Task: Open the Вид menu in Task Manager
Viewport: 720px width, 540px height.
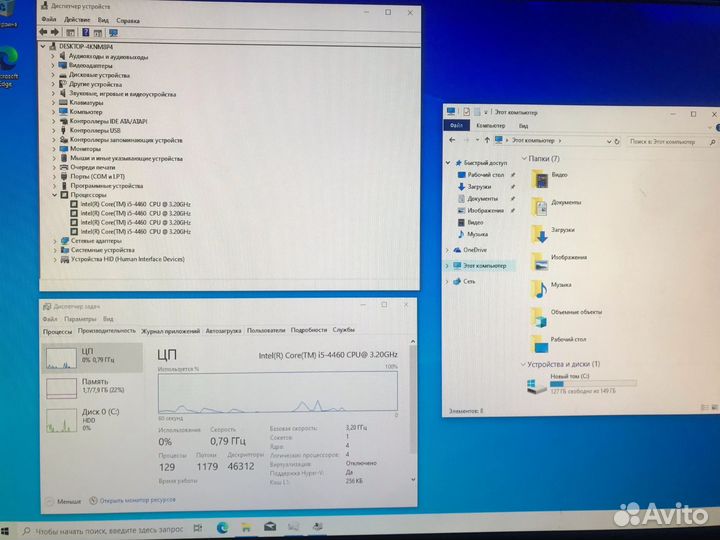Action: 108,319
